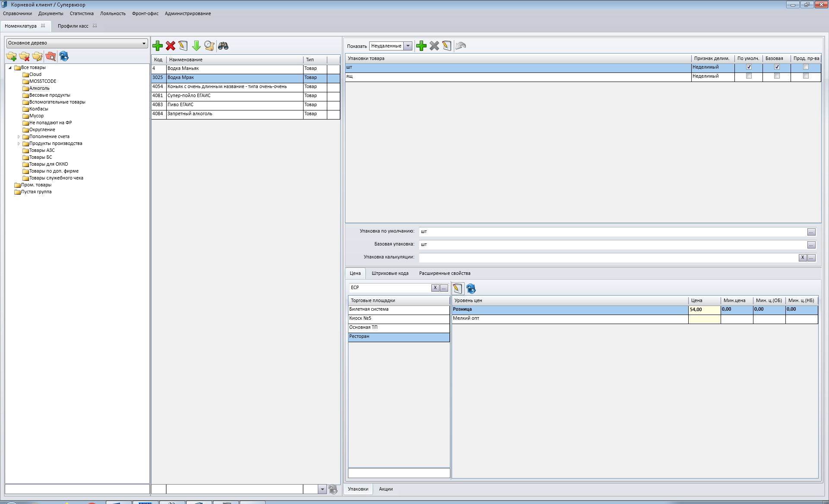This screenshot has height=504, width=829.
Task: Delete selected product with red X
Action: [x=171, y=46]
